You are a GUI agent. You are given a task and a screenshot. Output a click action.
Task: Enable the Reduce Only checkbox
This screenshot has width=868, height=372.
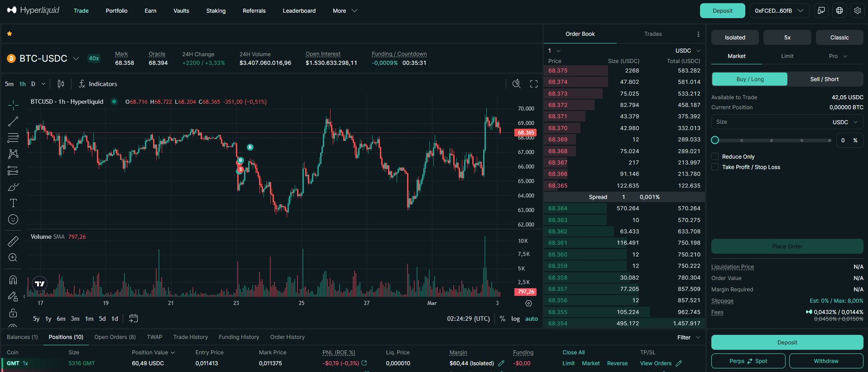[715, 156]
